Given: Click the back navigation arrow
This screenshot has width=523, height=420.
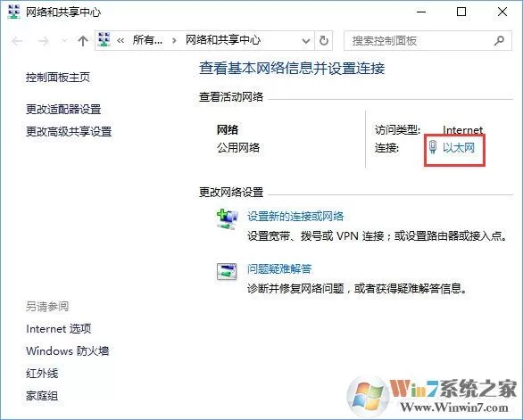Looking at the screenshot, I should point(17,41).
